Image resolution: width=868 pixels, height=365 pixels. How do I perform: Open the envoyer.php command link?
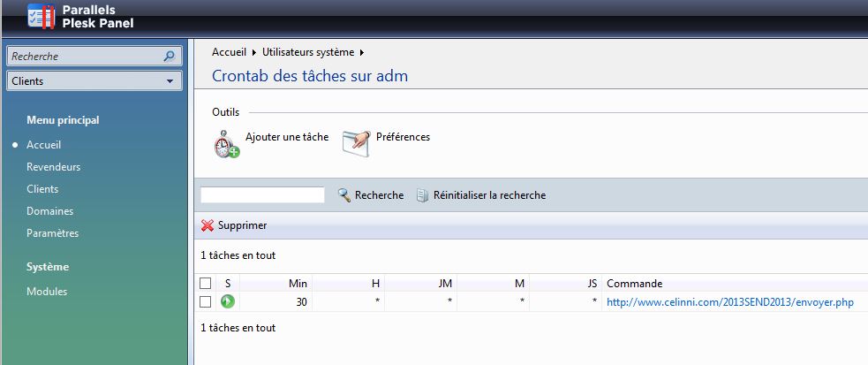730,302
